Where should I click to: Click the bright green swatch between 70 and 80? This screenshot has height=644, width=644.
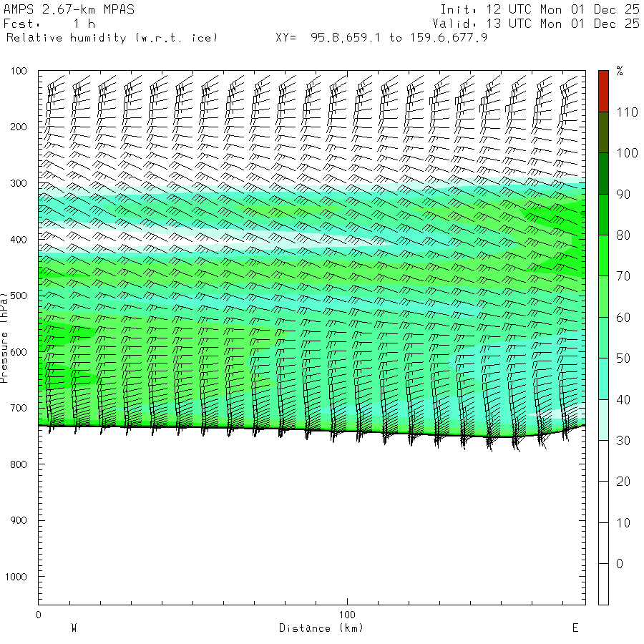[x=603, y=255]
